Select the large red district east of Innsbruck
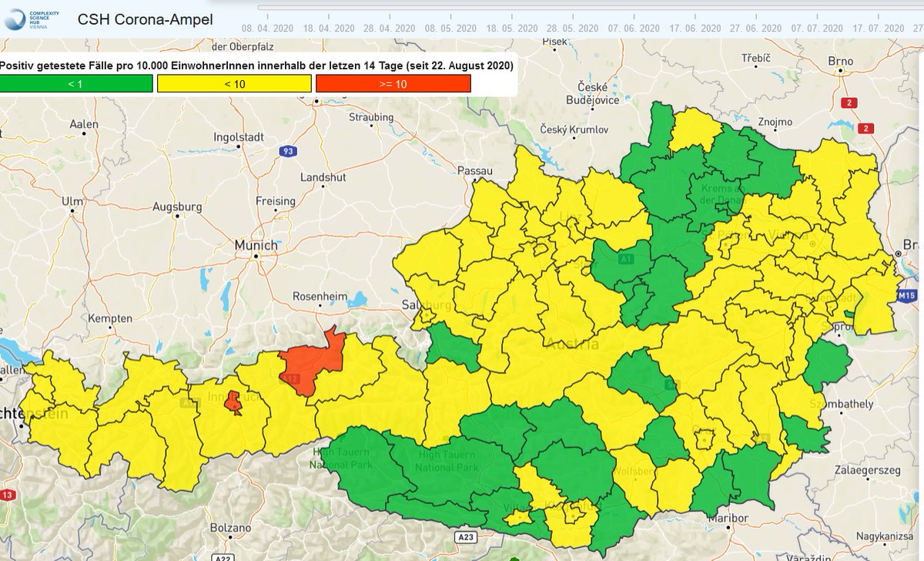The height and width of the screenshot is (561, 924). (312, 362)
